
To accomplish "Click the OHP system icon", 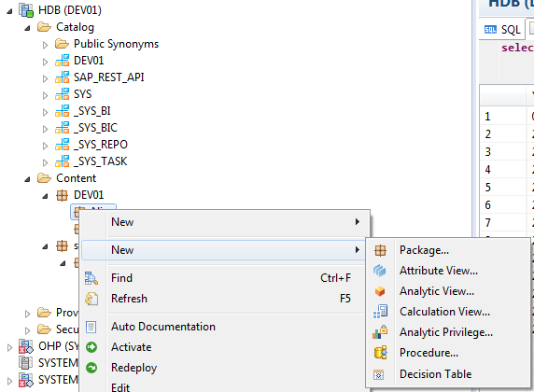I will click(26, 346).
